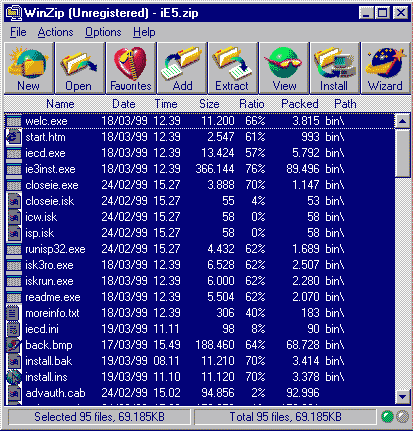
Task: Click the start.htm file icon
Action: coord(14,137)
